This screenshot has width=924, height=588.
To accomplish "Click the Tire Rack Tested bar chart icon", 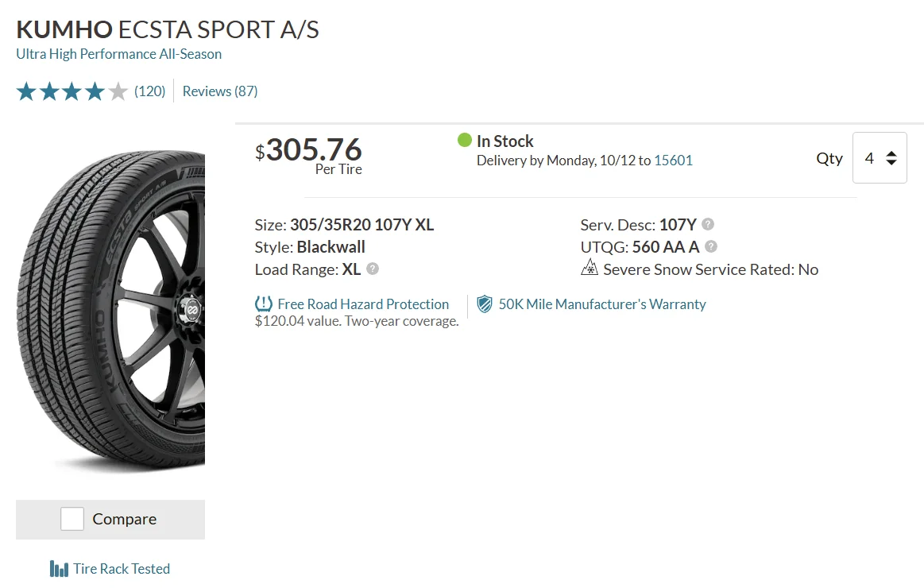I will pos(59,569).
